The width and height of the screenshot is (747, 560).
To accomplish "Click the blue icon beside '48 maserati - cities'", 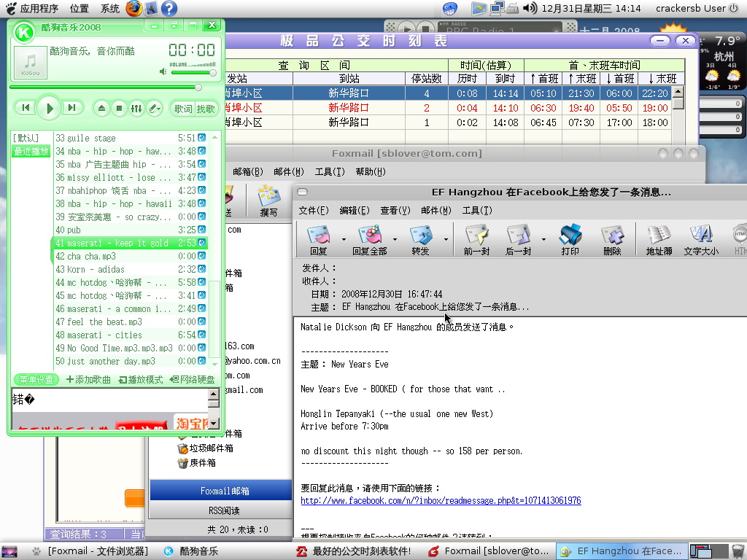I will pyautogui.click(x=202, y=335).
